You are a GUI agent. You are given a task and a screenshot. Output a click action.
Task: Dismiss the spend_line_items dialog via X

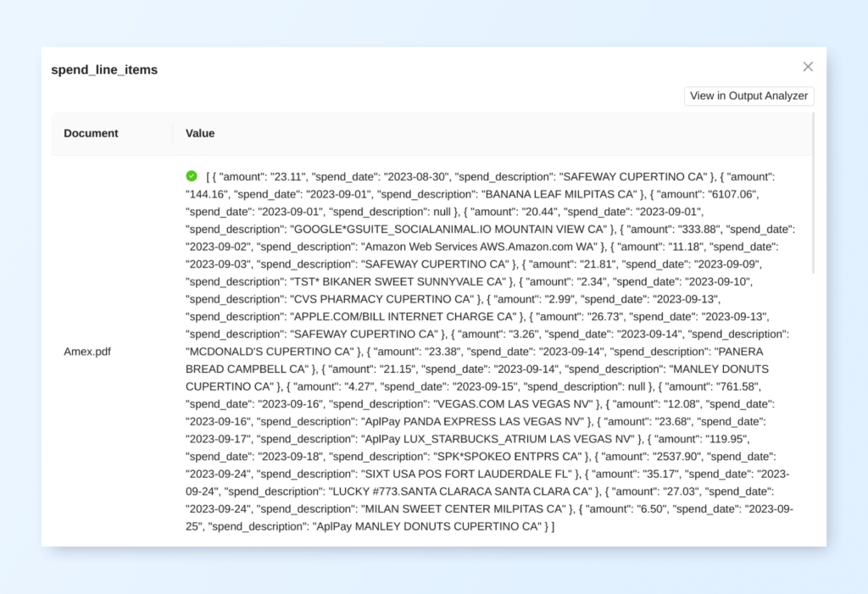click(x=808, y=66)
